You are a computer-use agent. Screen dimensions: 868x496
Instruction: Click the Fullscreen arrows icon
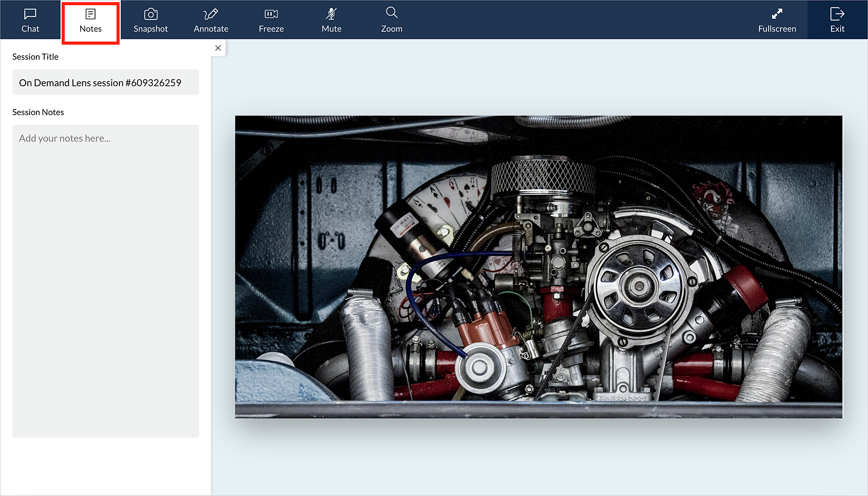(x=777, y=14)
